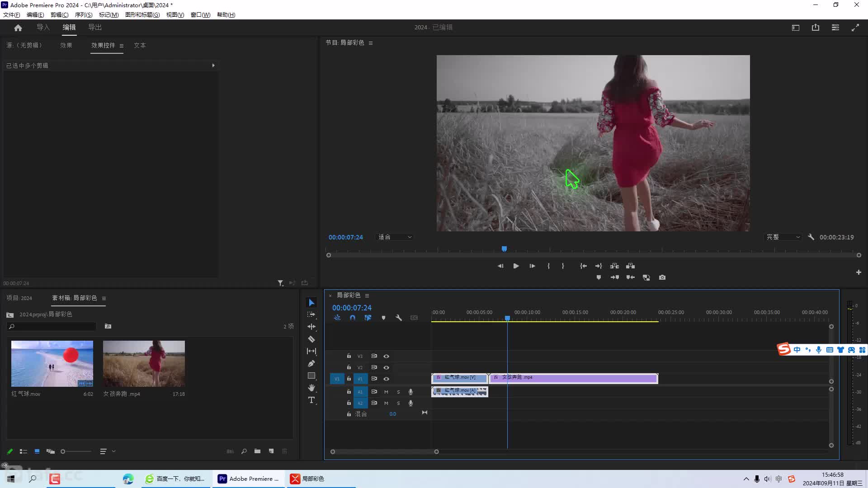Screen dimensions: 868x488
Task: Select the Pen tool
Action: pyautogui.click(x=311, y=363)
